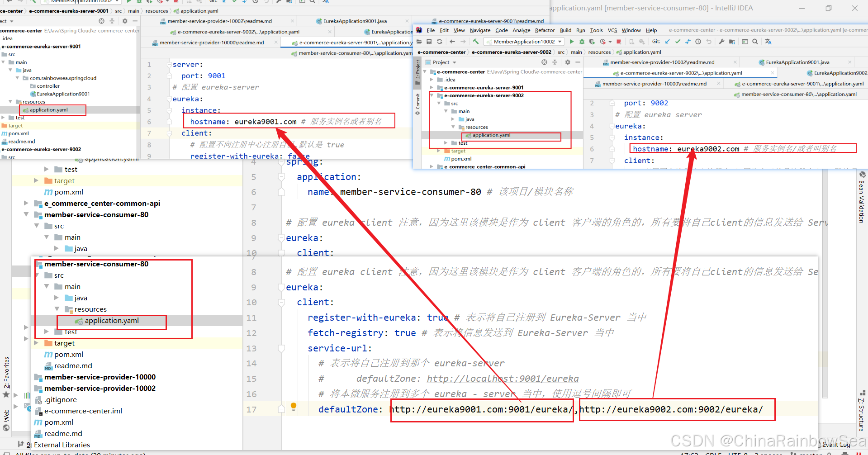Click the Git Show History clock icon

[x=698, y=42]
